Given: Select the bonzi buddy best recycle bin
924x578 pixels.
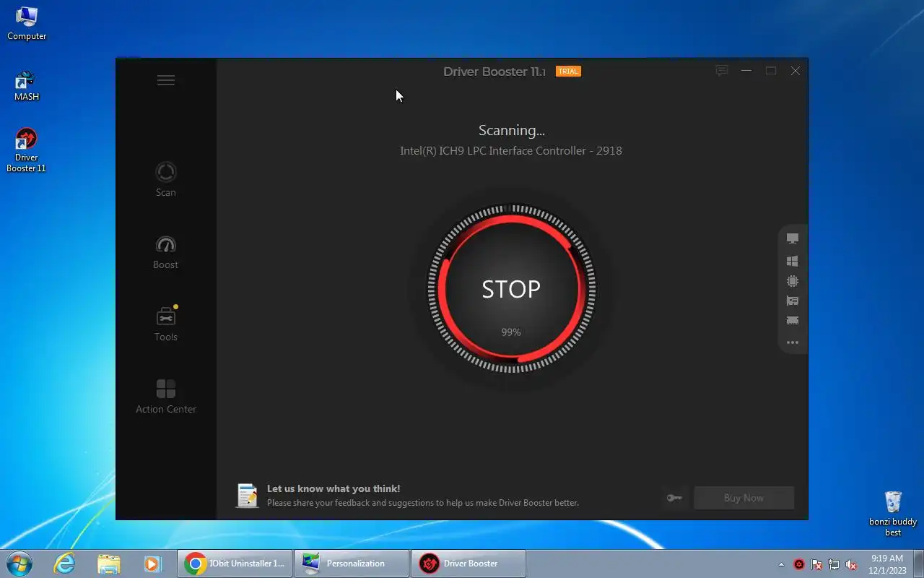Looking at the screenshot, I should (893, 514).
